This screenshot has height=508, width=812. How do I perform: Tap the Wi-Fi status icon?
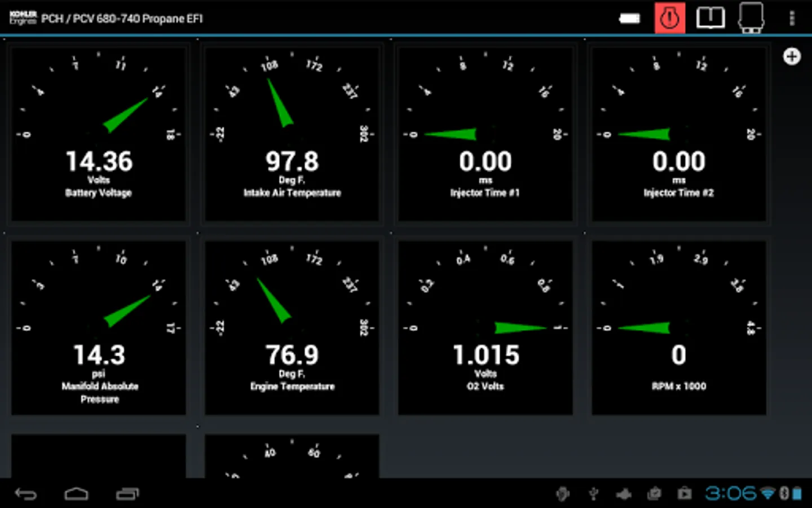click(x=767, y=493)
